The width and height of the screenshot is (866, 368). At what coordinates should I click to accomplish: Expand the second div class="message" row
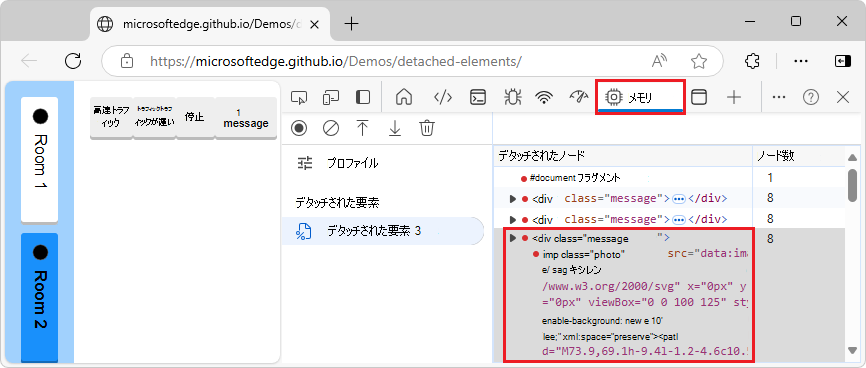513,219
